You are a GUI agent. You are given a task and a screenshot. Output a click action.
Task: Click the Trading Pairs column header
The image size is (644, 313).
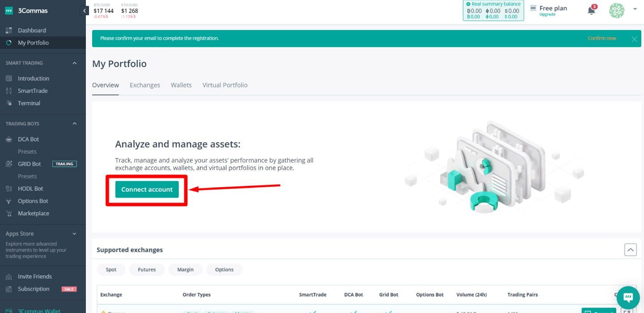522,295
